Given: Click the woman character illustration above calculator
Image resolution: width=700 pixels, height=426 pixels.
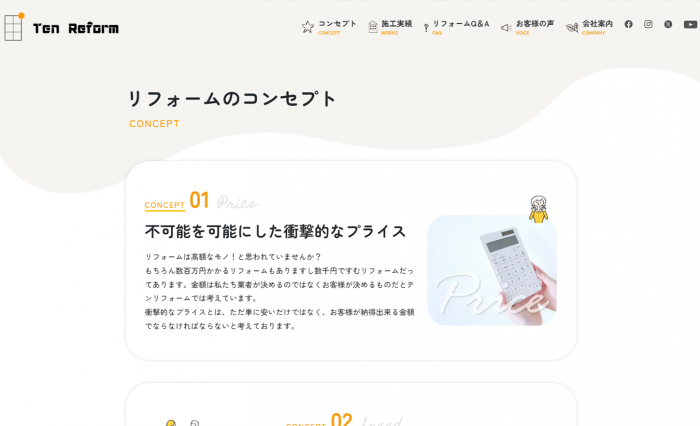Looking at the screenshot, I should click(x=538, y=209).
